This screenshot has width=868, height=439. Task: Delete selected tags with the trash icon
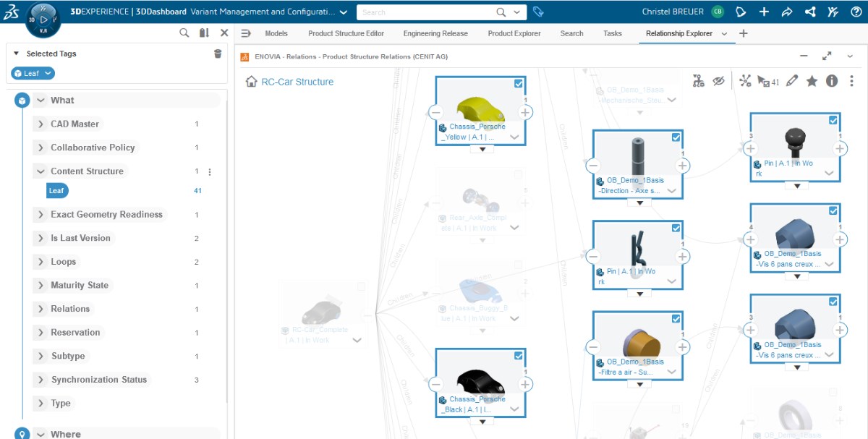point(218,54)
